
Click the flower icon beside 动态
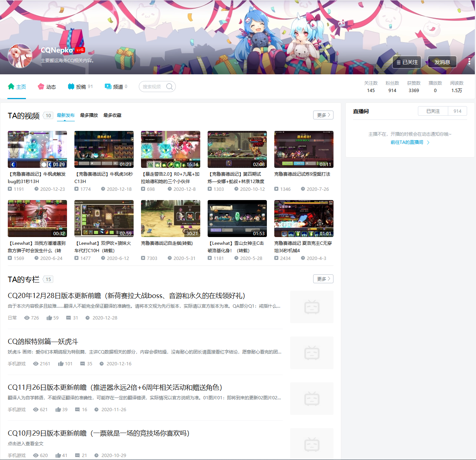coord(41,87)
